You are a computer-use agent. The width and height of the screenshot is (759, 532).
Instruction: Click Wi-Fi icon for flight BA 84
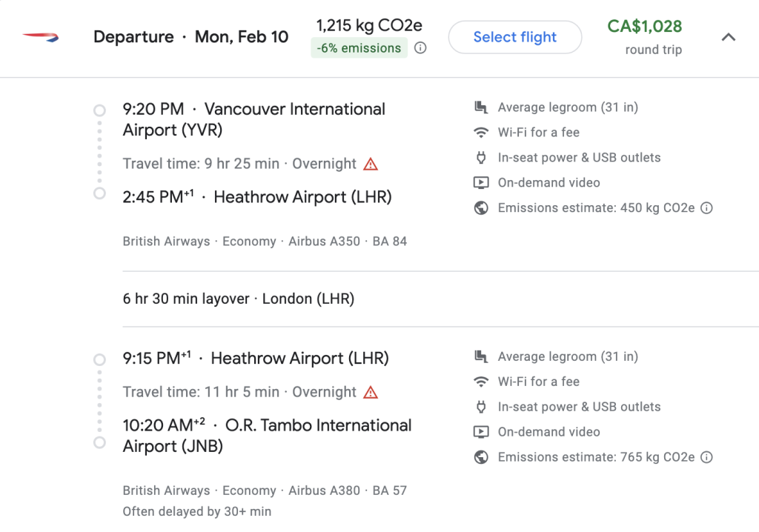click(x=481, y=133)
